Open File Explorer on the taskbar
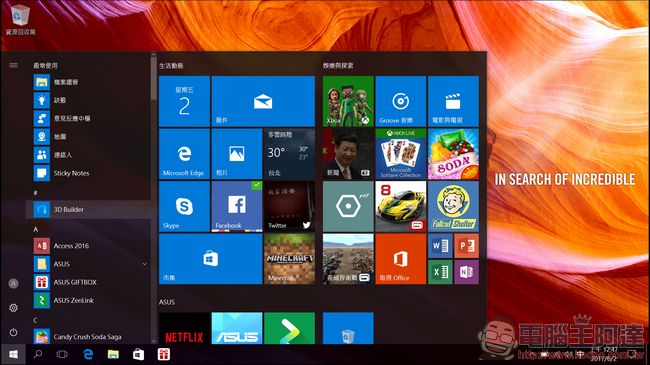The image size is (650, 365). click(113, 354)
